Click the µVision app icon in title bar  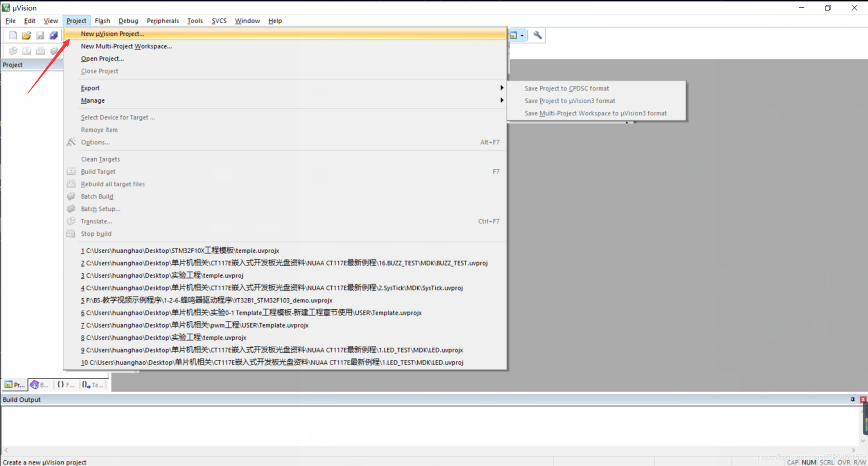coord(6,8)
